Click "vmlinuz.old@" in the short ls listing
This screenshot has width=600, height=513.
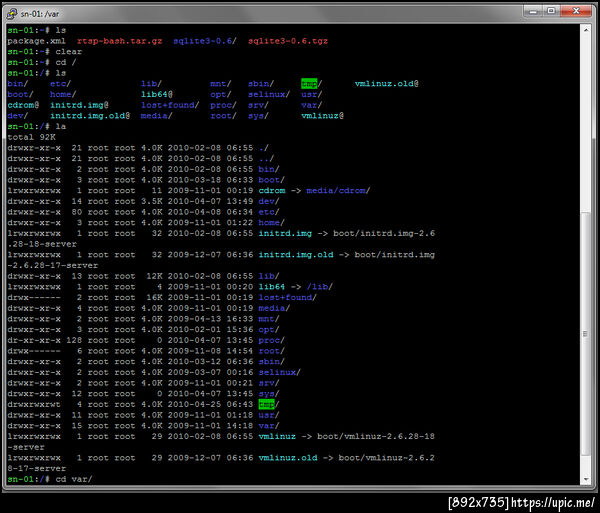click(x=386, y=84)
